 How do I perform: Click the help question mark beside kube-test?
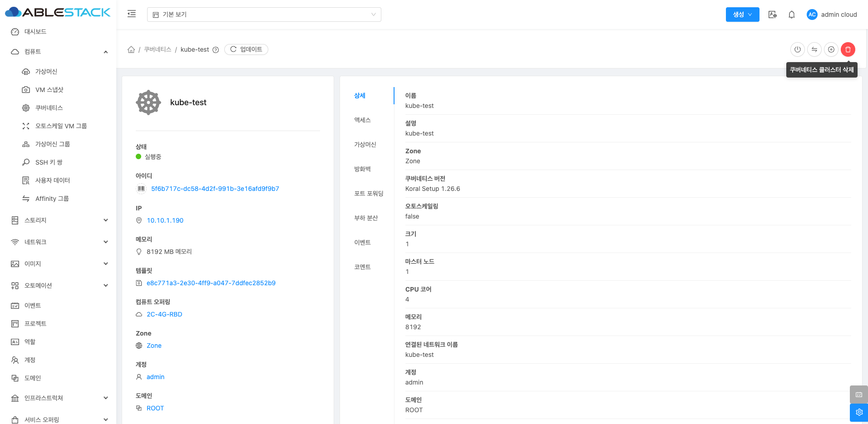click(x=216, y=50)
